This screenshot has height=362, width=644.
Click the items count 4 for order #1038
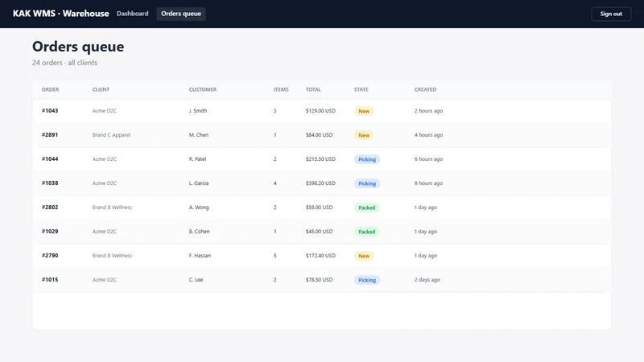(275, 183)
